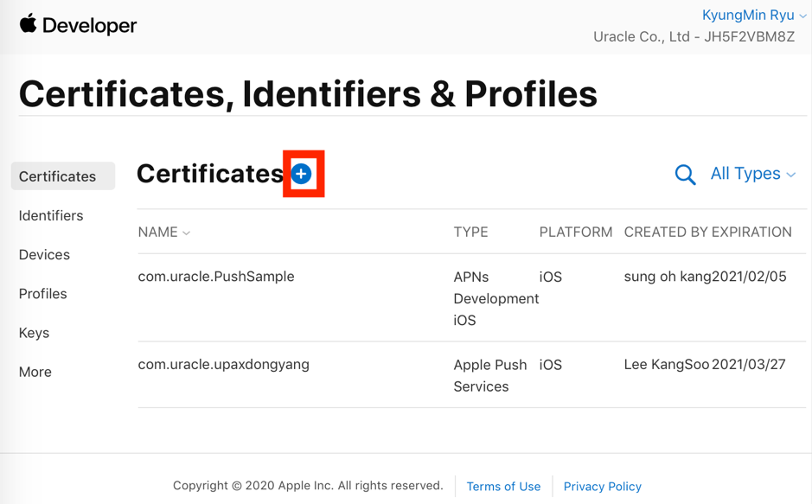
Task: Click the CREATED BY column header
Action: pos(666,232)
